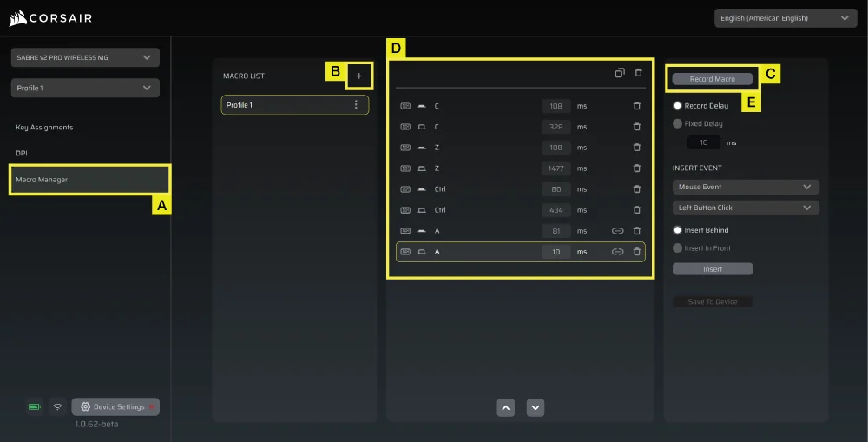
Task: Click the link icon on the A 81 ms row
Action: [x=618, y=231]
